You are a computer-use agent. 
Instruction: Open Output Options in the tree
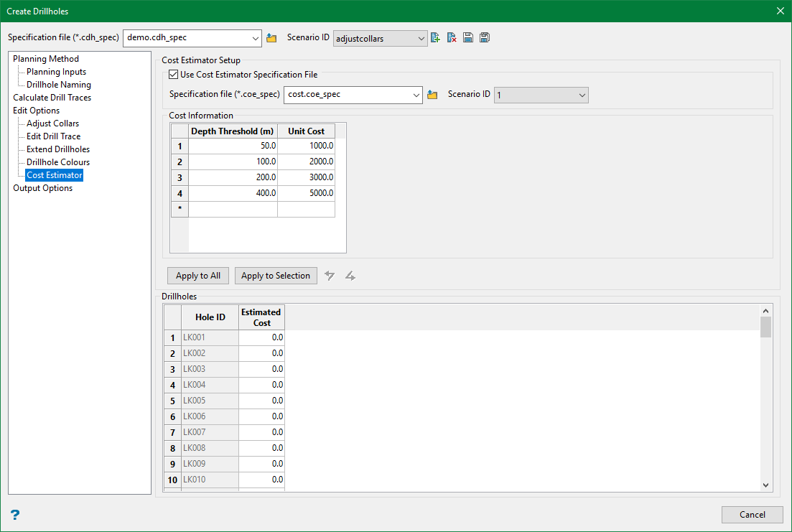42,188
